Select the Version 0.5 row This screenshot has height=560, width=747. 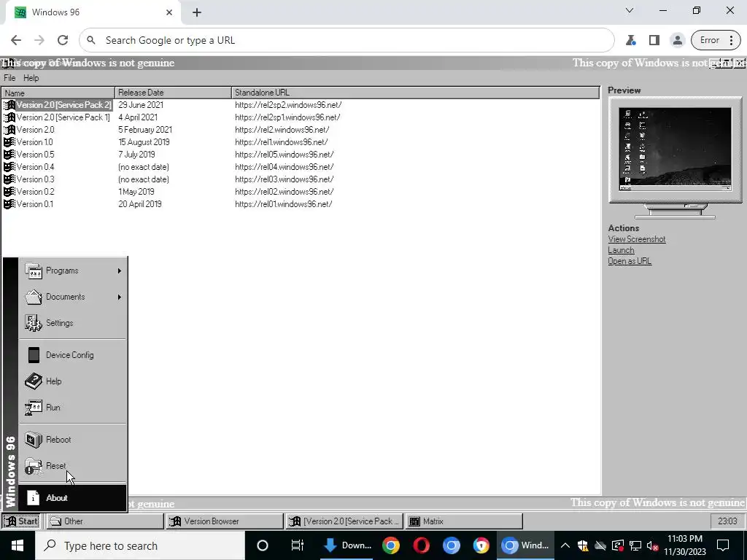coord(301,155)
